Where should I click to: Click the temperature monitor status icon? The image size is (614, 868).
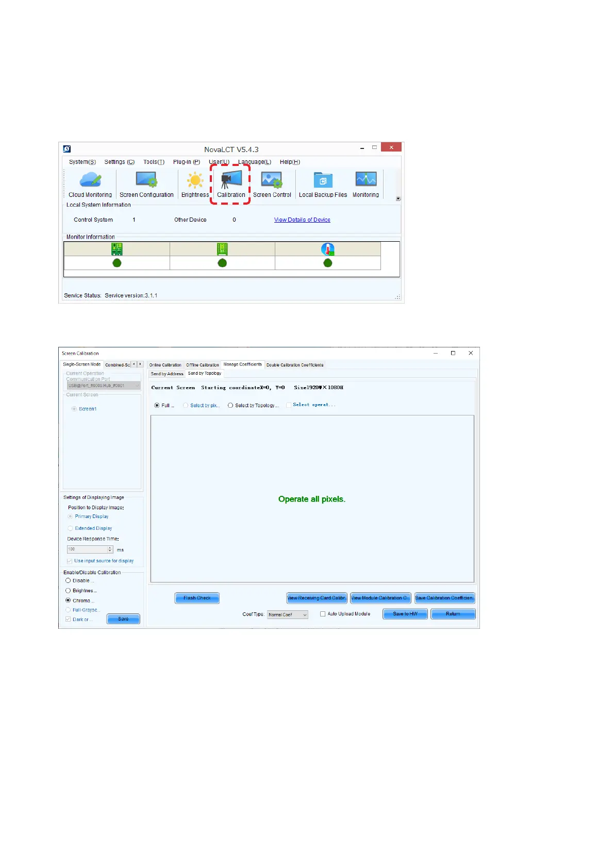point(327,249)
